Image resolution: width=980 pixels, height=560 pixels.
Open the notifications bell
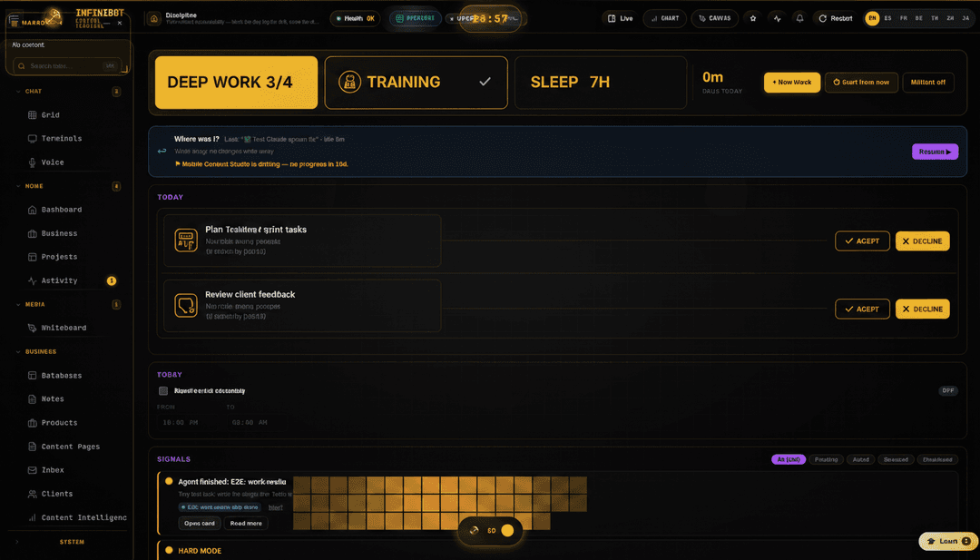click(799, 19)
